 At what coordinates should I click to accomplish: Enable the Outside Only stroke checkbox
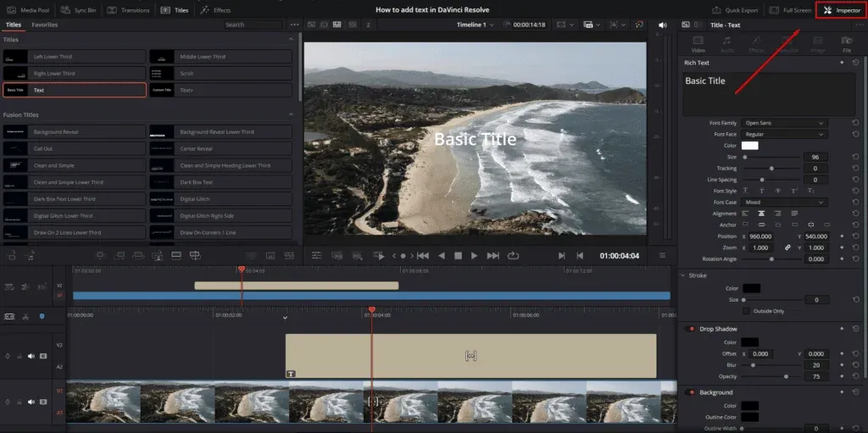pyautogui.click(x=746, y=311)
